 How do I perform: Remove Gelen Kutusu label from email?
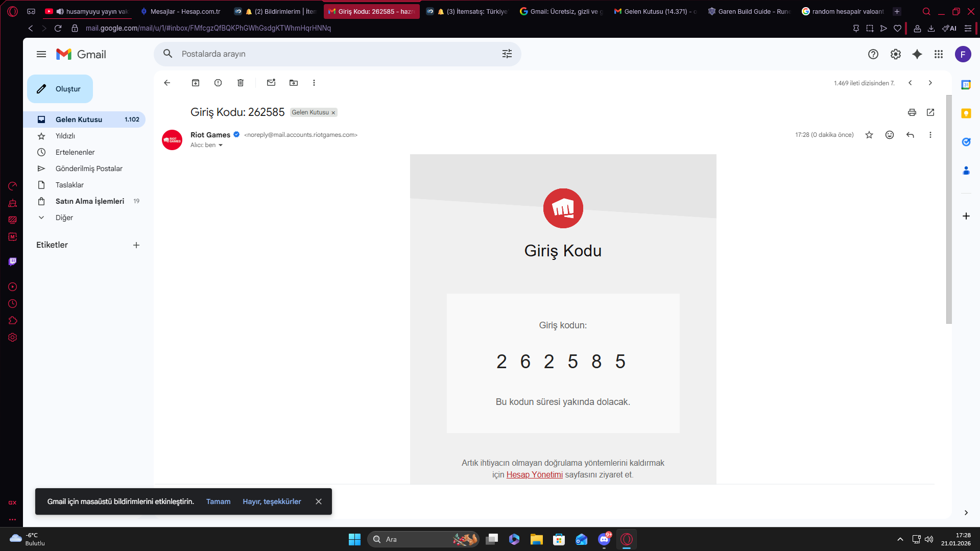[x=333, y=113]
